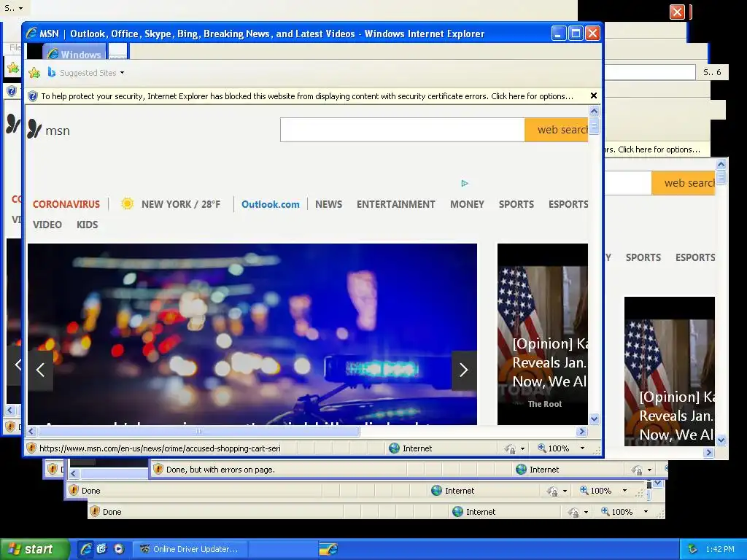Click Internet Explorer icon in front title bar

(x=31, y=34)
